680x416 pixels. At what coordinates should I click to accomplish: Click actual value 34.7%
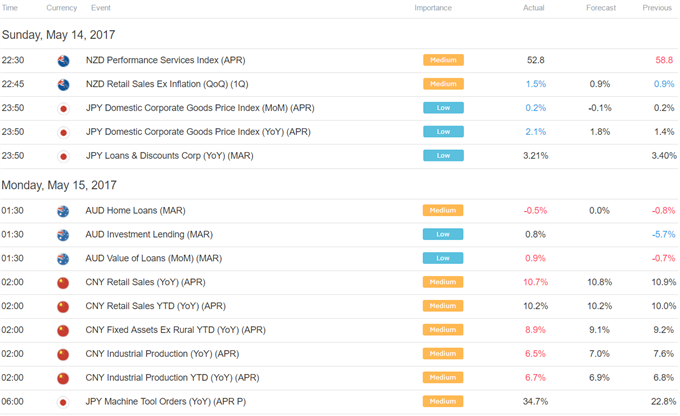(x=536, y=401)
